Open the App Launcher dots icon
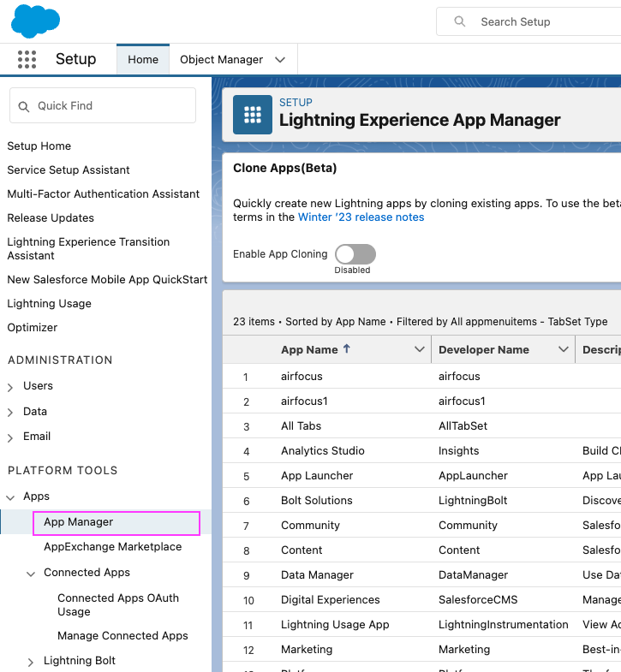 point(27,59)
